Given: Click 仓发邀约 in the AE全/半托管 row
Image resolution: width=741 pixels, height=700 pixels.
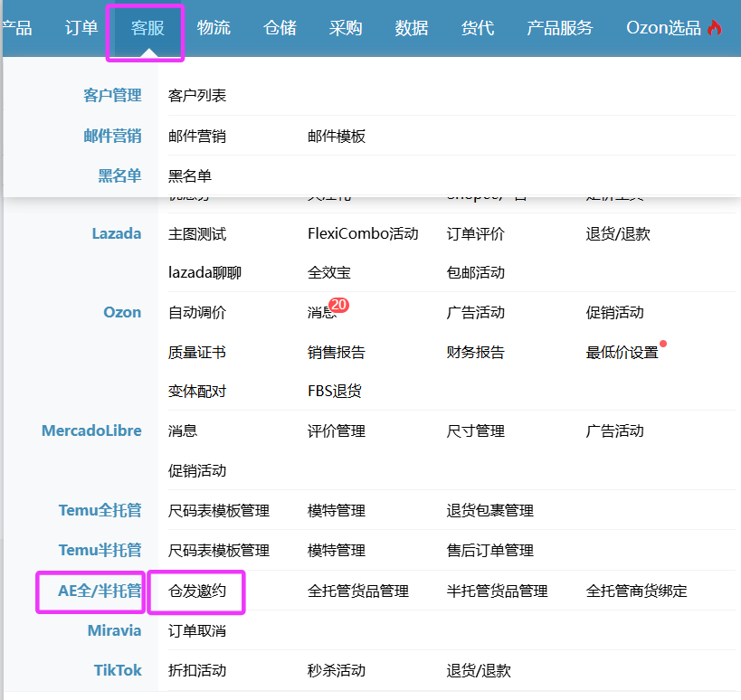Looking at the screenshot, I should (x=197, y=591).
